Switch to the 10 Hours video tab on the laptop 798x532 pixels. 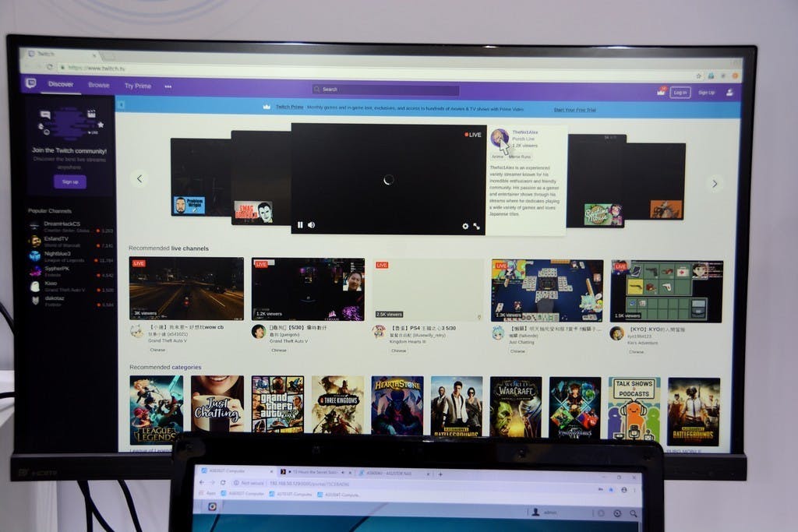pyautogui.click(x=316, y=472)
